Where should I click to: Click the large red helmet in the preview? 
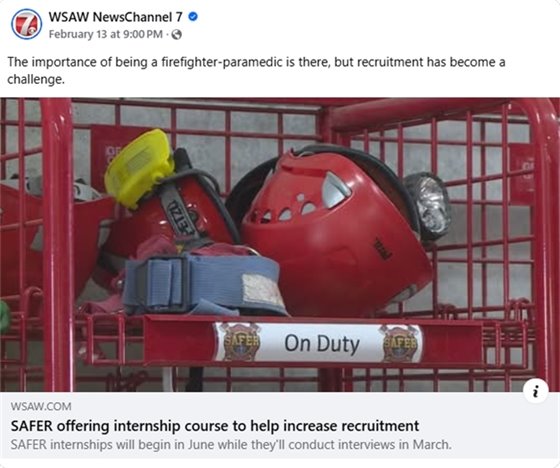tap(336, 232)
